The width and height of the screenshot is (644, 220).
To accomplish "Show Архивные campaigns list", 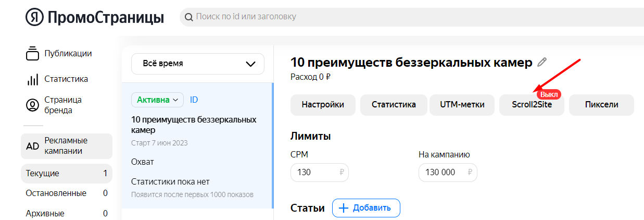I will point(45,213).
